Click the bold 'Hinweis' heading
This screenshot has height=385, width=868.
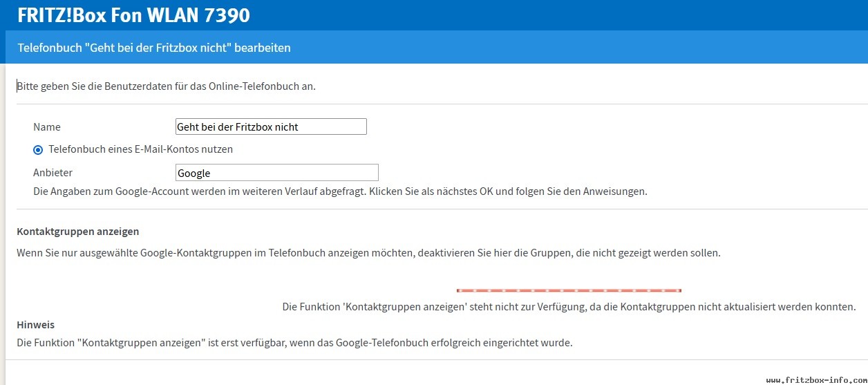click(36, 325)
